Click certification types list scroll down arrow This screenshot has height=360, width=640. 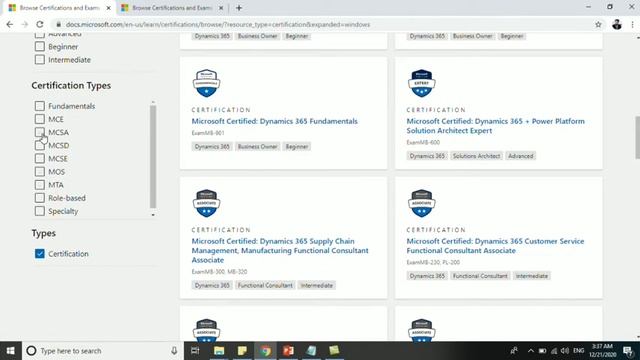point(153,215)
